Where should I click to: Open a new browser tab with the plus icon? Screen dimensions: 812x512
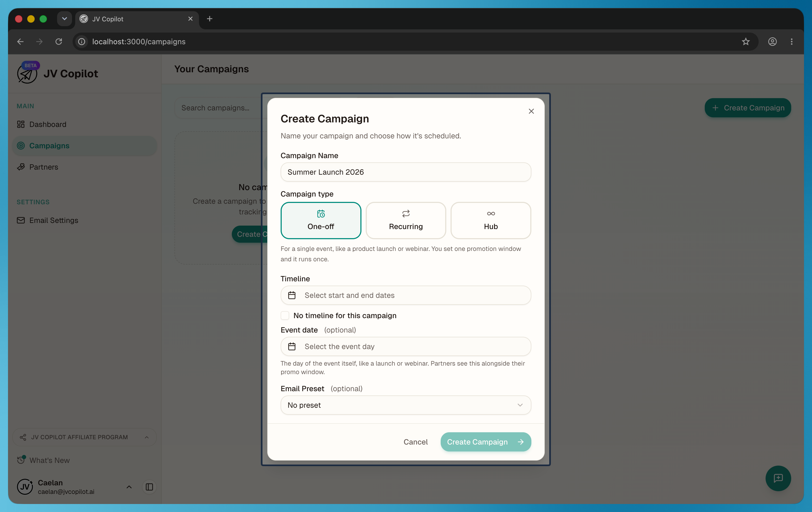coord(209,19)
